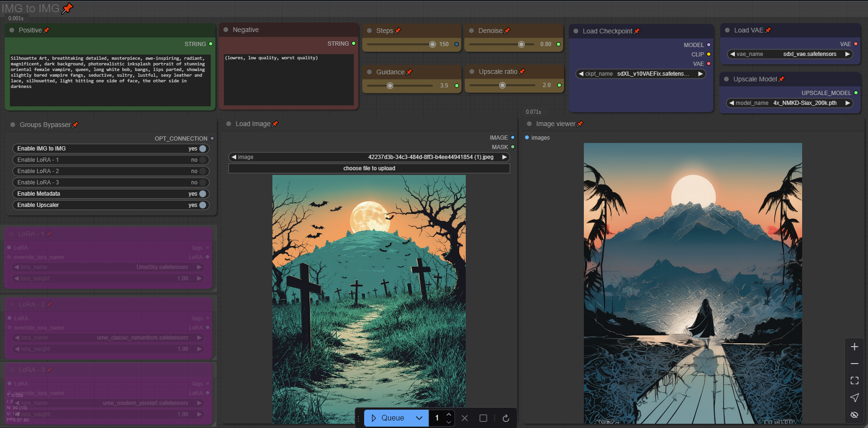Turn on Enable LoRA - 1 toggle
The image size is (868, 428).
pyautogui.click(x=203, y=160)
